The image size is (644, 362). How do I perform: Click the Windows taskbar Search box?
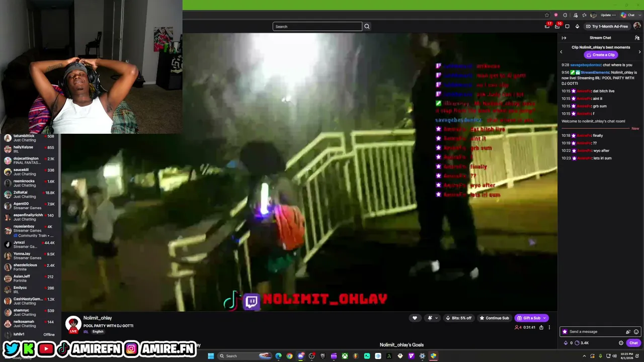[245, 356]
